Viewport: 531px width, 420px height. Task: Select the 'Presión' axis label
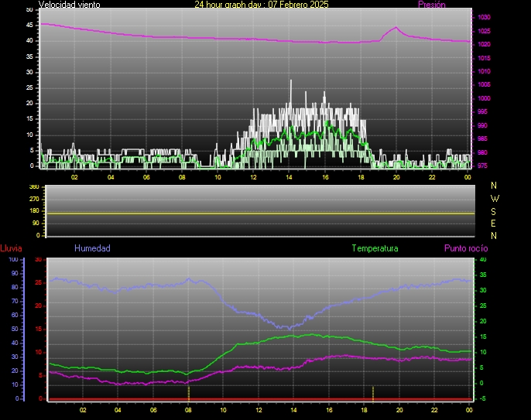(x=431, y=5)
